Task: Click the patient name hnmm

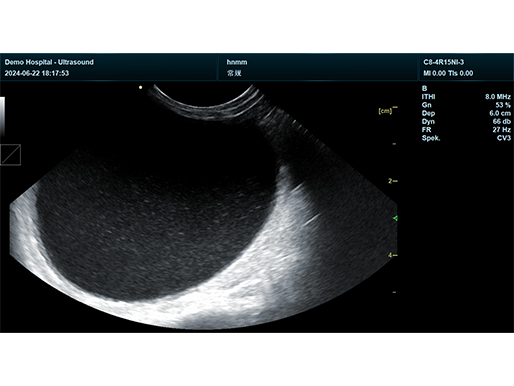Action: pos(237,62)
